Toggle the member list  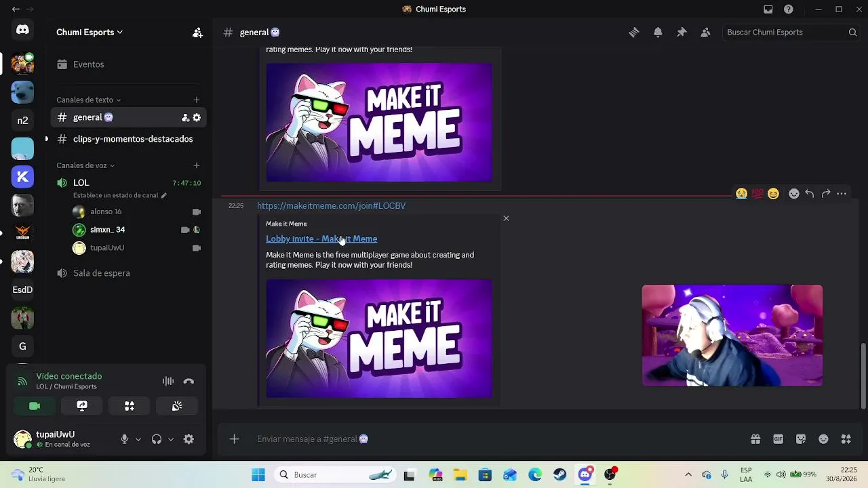tap(705, 33)
